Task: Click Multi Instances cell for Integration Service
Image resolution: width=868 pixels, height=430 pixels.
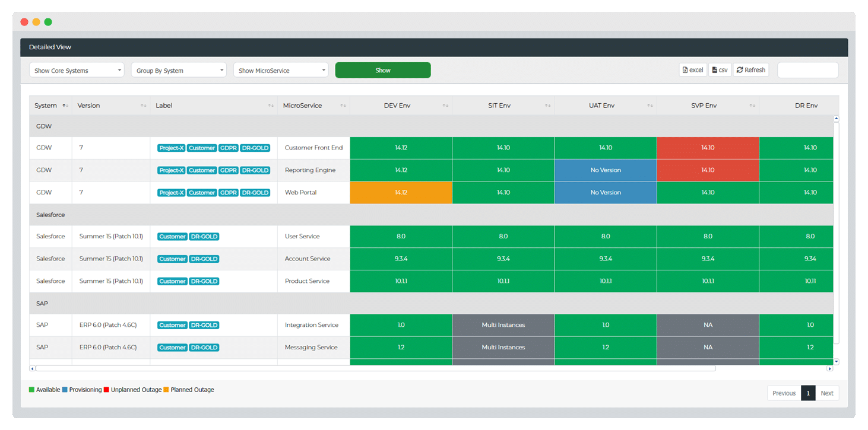Action: point(503,325)
